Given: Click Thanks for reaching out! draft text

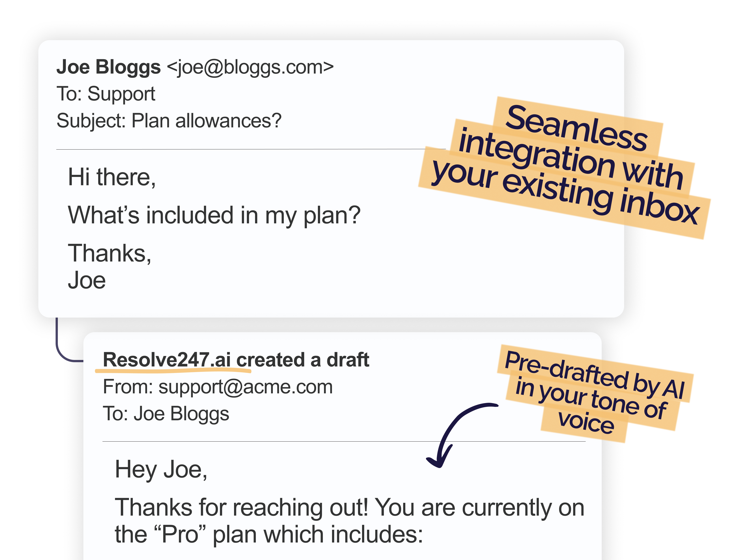Looking at the screenshot, I should (241, 508).
